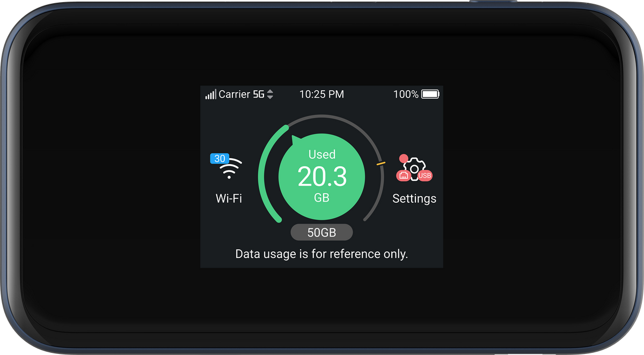Open the Wi-Fi label

229,198
